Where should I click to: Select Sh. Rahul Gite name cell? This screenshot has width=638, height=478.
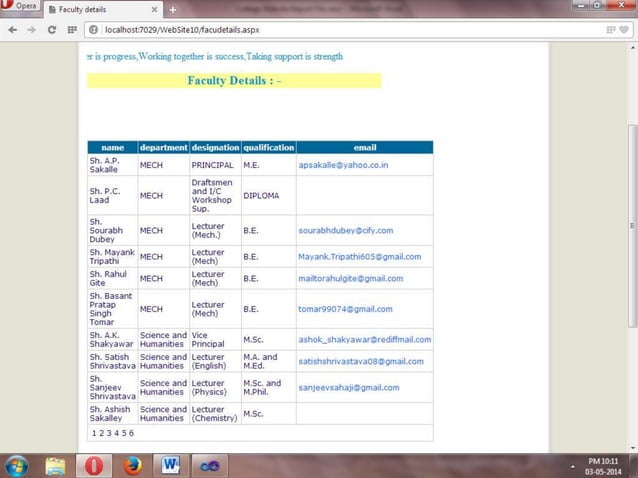[113, 279]
